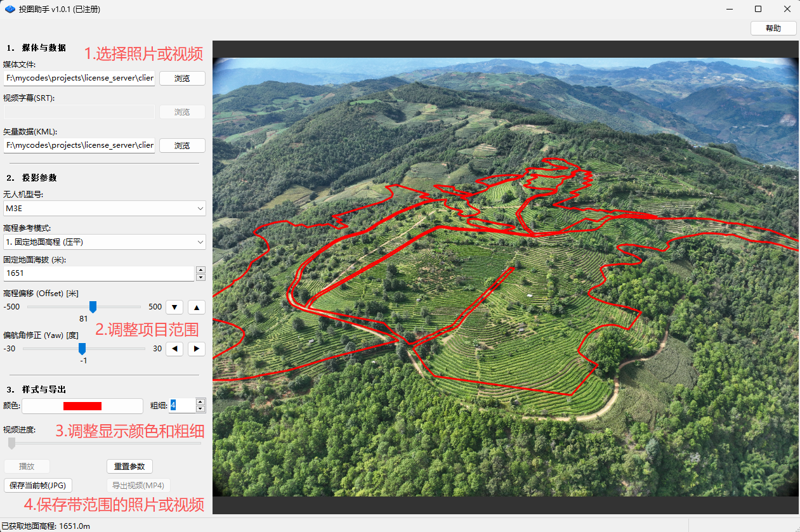
Task: Browse for a media file (媒体文件)
Action: 182,78
